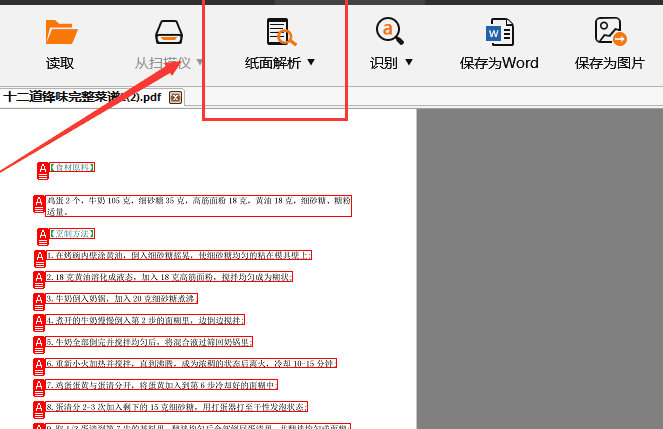Click text-region icon beside step 4
Viewport: 663px width, 429px height.
[39, 324]
